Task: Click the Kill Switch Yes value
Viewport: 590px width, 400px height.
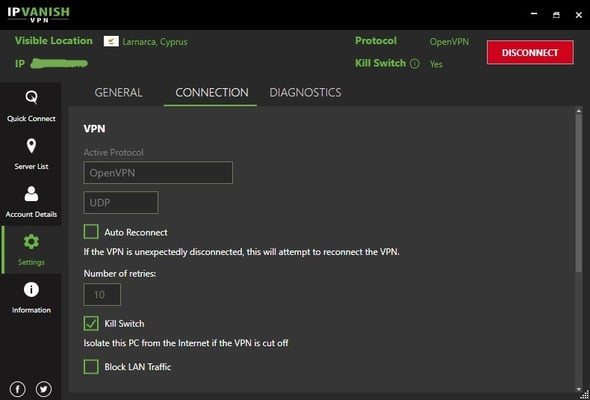Action: pos(436,64)
